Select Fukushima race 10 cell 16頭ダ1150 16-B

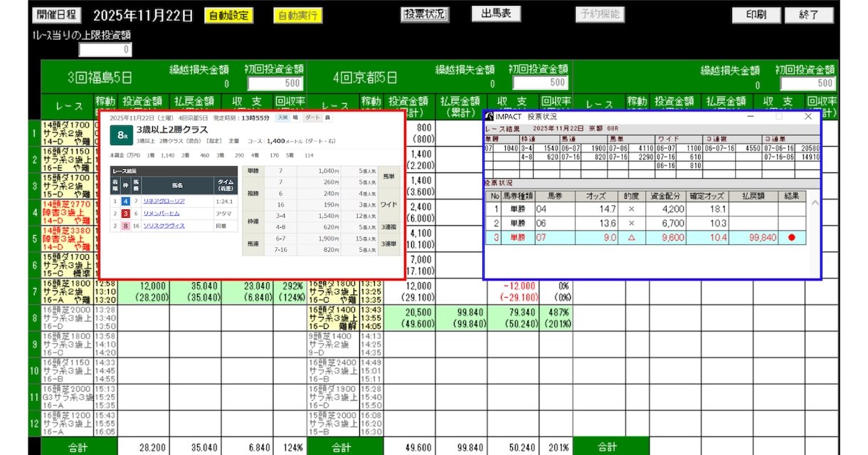click(x=66, y=371)
